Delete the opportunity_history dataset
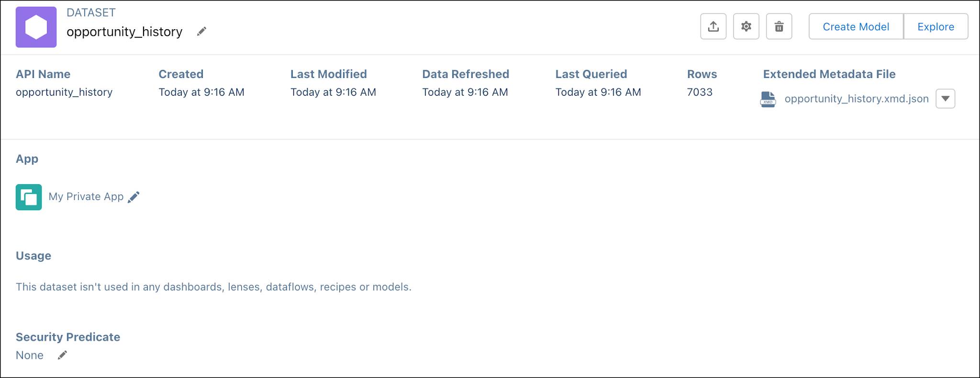 click(x=779, y=27)
